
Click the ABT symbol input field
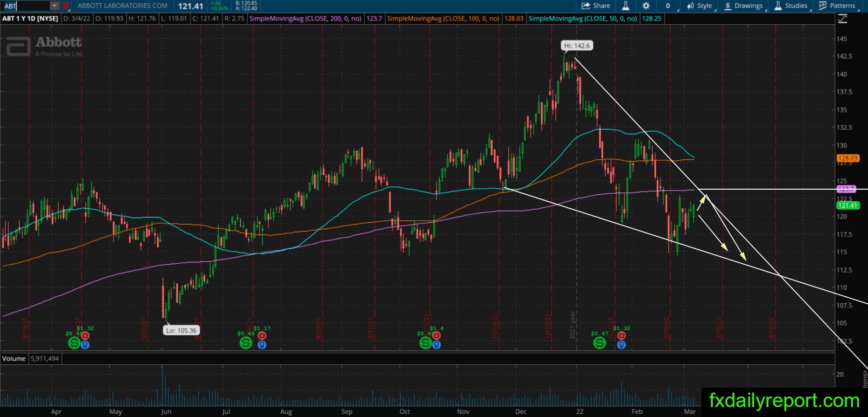pyautogui.click(x=26, y=6)
